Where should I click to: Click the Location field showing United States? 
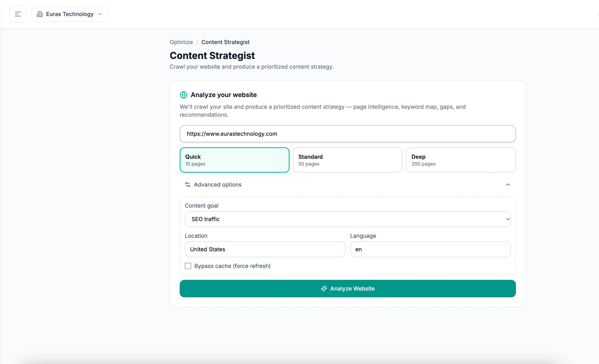(265, 249)
